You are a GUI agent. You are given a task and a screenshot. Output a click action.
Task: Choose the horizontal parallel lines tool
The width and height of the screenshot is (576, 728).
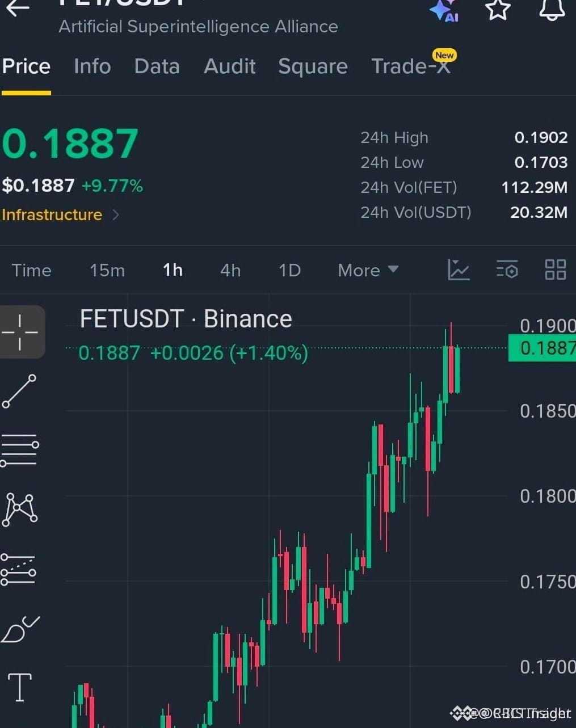(x=19, y=451)
